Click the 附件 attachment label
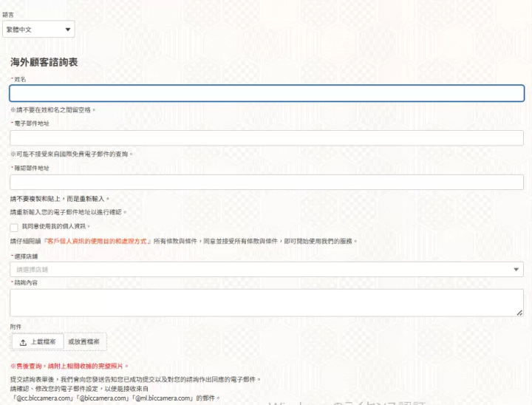 [x=16, y=325]
